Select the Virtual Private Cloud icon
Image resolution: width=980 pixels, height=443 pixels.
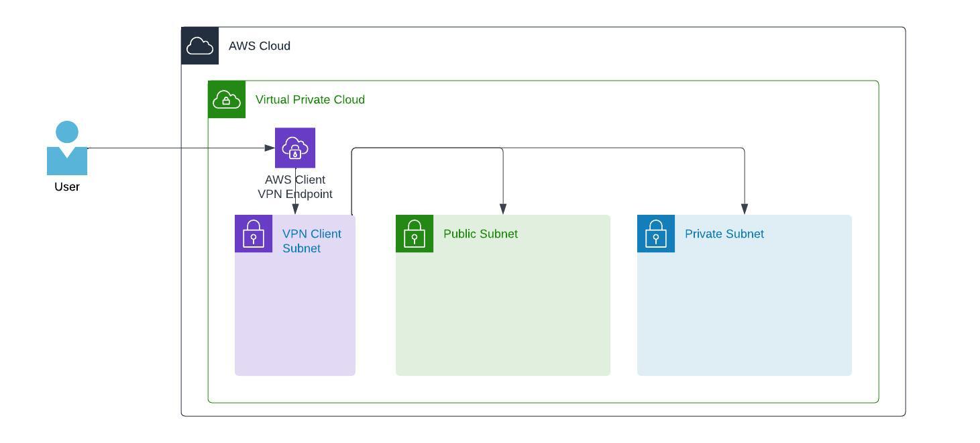tap(227, 99)
